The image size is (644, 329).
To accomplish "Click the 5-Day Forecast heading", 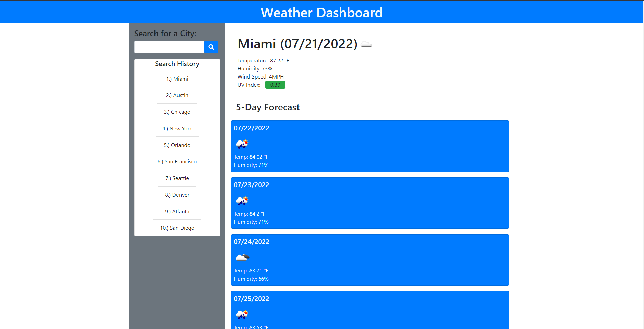I will (x=268, y=107).
